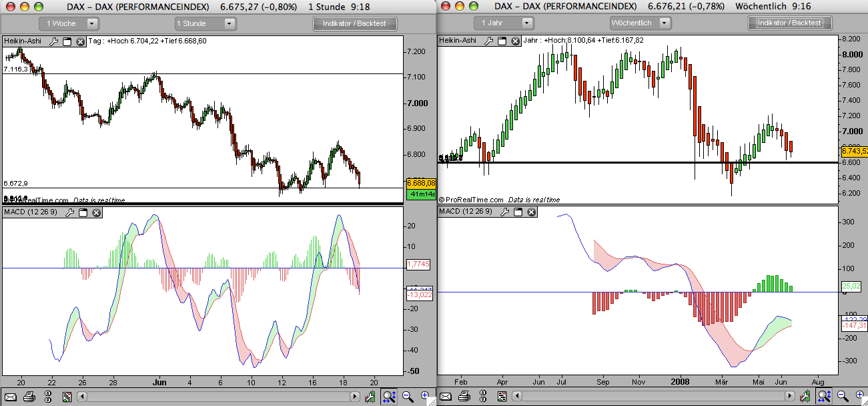Zoom out on the weekly chart
This screenshot has height=406, width=868.
tap(843, 397)
